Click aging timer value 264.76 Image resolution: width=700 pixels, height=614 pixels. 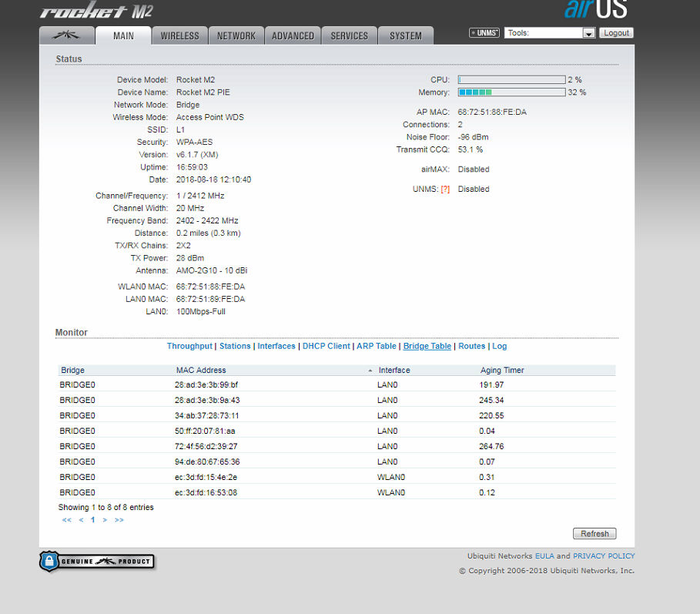[491, 447]
